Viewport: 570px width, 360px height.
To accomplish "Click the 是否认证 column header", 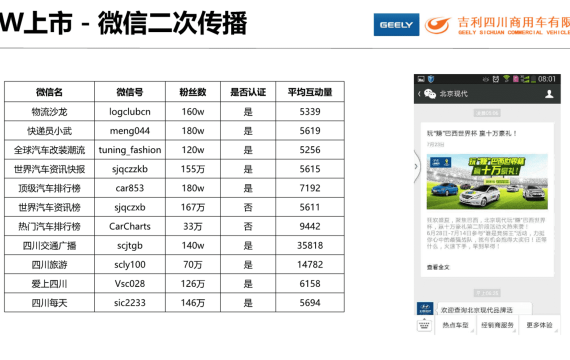I will pos(248,92).
